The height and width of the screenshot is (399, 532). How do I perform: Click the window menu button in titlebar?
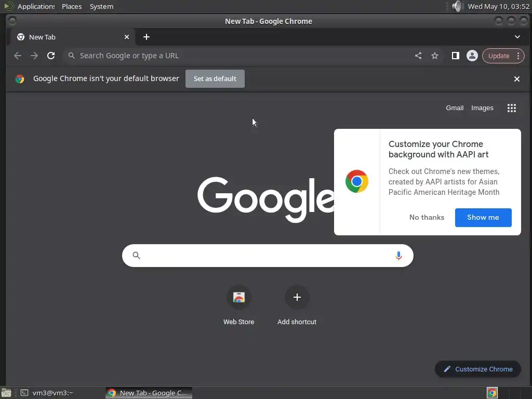tap(12, 21)
